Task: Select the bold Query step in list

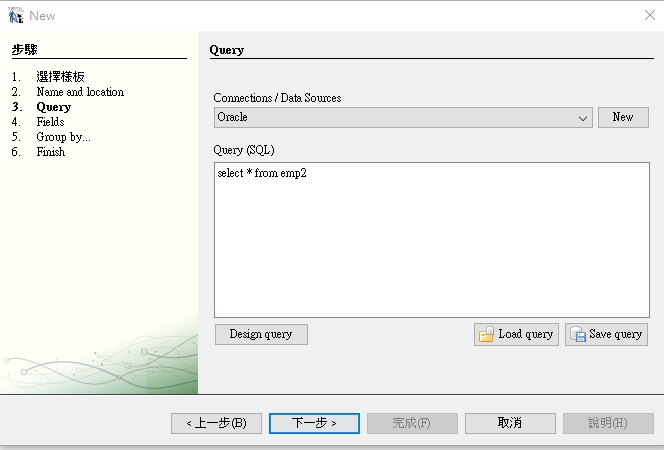Action: click(54, 107)
